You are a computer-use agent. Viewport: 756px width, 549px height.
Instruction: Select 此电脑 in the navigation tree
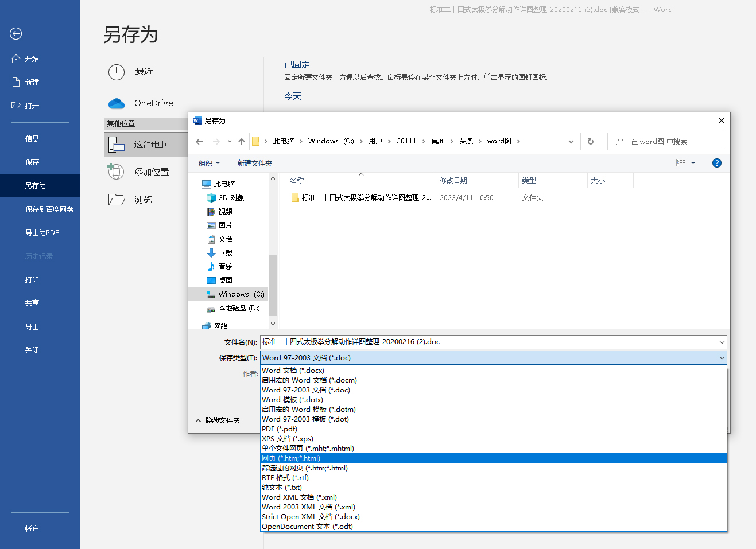(x=224, y=184)
